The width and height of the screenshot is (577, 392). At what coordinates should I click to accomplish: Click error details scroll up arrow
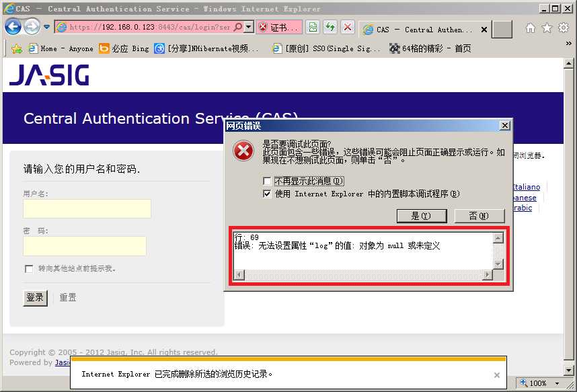[498, 238]
